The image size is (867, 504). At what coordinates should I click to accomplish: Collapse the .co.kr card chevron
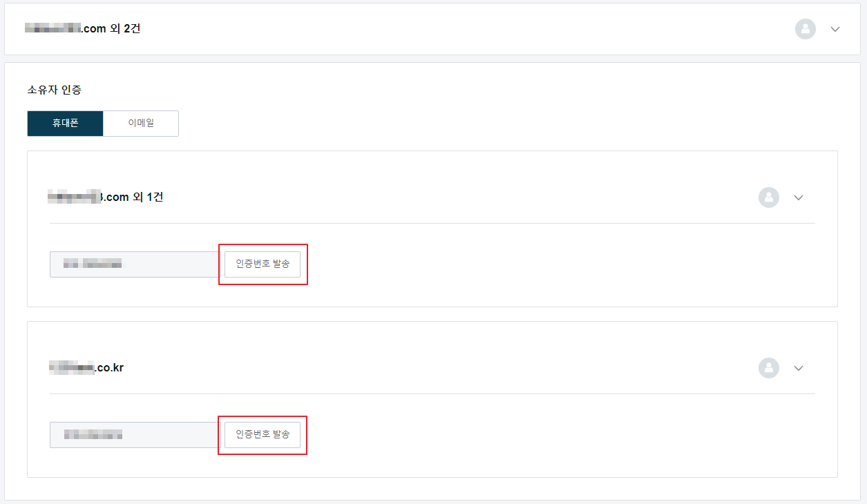coord(799,368)
